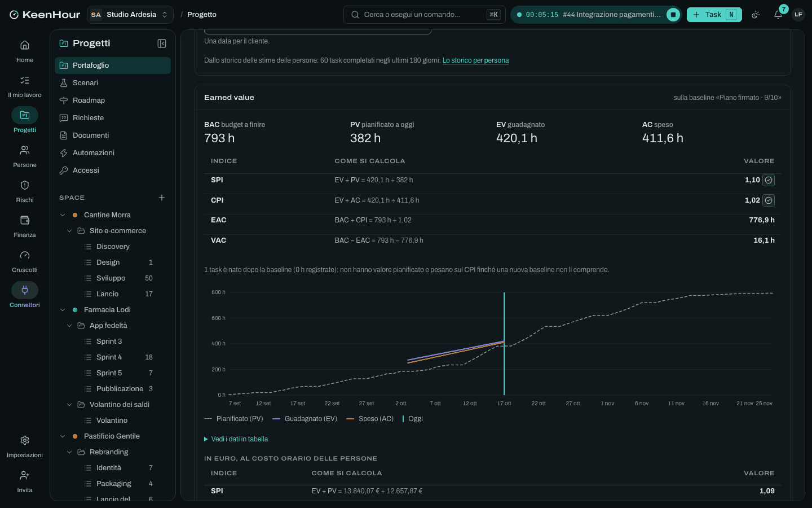This screenshot has height=508, width=812.
Task: Add a new space with plus icon
Action: [162, 198]
